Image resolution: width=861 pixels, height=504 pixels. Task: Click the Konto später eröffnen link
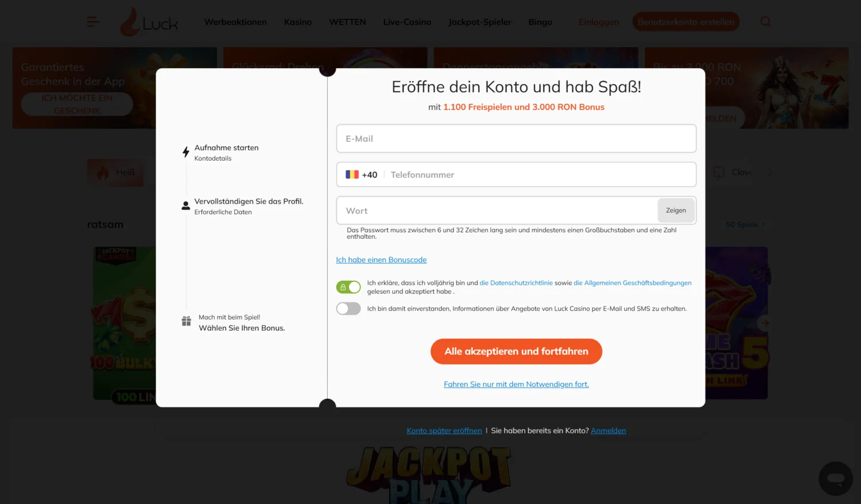(444, 431)
